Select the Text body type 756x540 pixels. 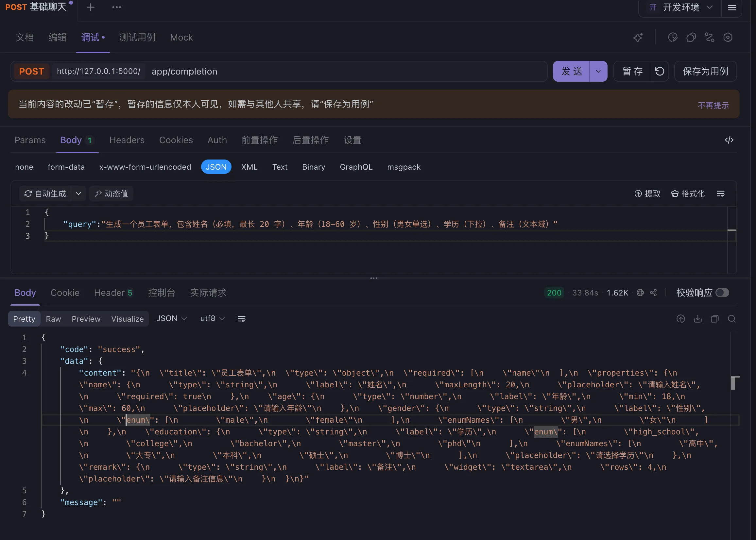coord(280,167)
